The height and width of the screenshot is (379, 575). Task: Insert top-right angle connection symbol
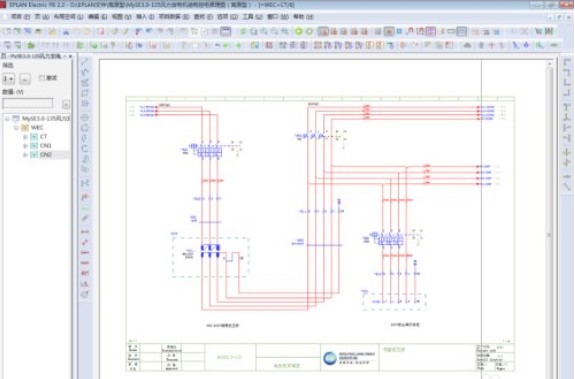pyautogui.click(x=567, y=73)
